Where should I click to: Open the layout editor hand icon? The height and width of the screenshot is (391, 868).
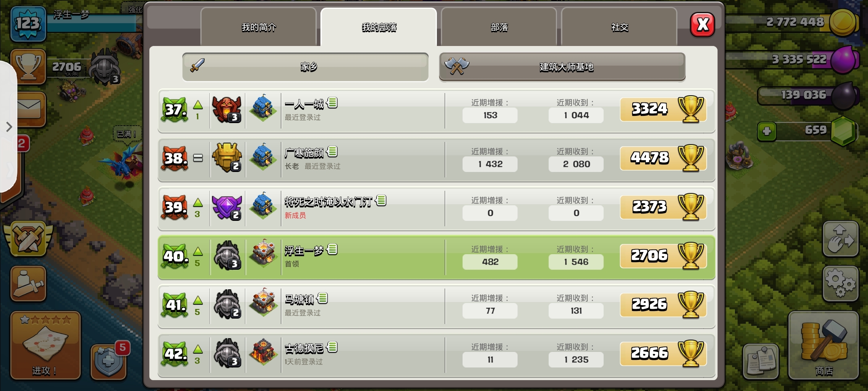click(841, 239)
